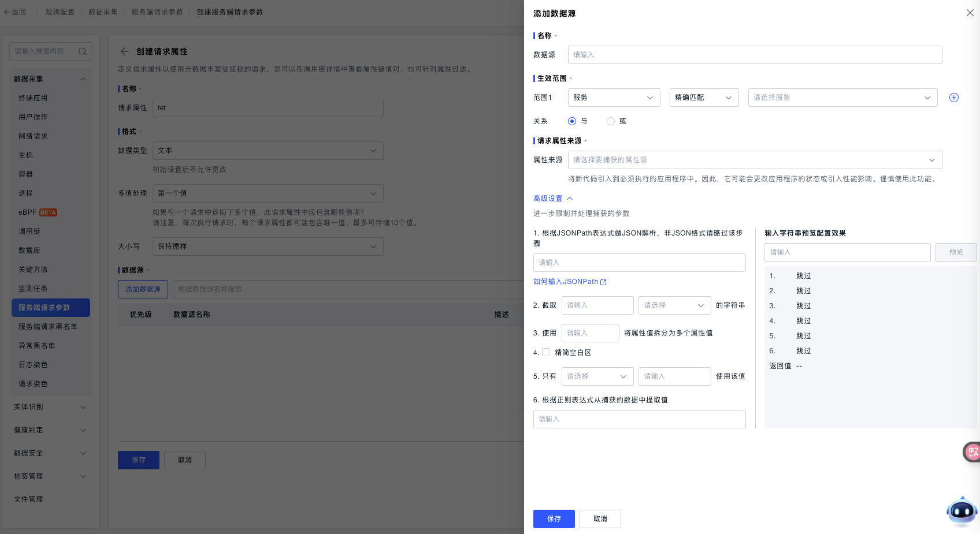Click the robot assistant icon

click(x=962, y=511)
